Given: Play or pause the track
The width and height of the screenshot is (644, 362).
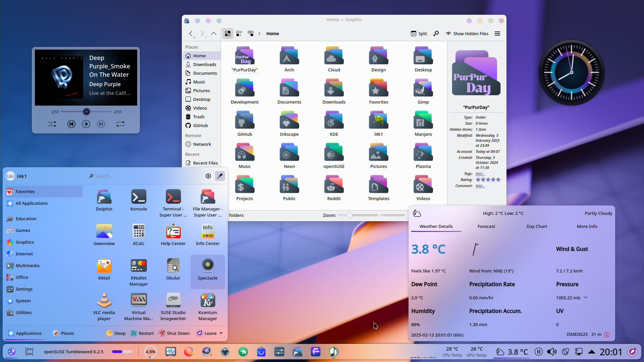Looking at the screenshot, I should 86,124.
